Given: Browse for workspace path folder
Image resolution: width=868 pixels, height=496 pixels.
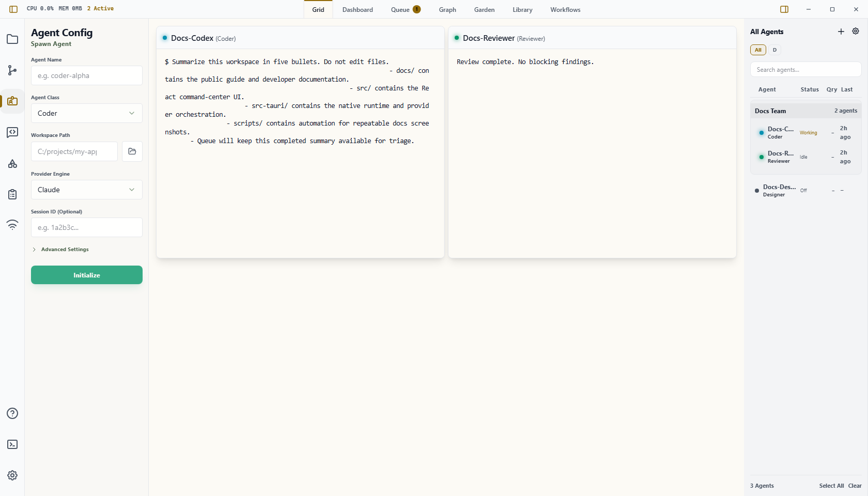Looking at the screenshot, I should 132,151.
